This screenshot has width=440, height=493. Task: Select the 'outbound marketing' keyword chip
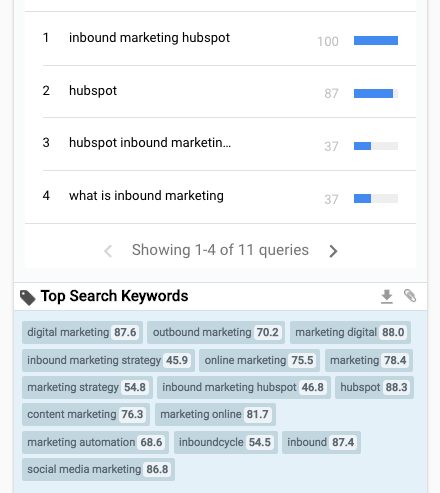216,332
